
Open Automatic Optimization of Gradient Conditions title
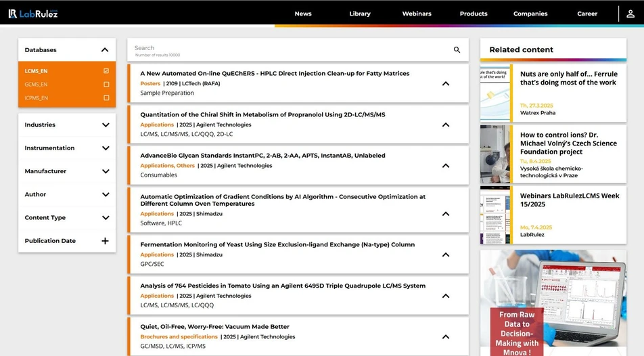point(283,200)
